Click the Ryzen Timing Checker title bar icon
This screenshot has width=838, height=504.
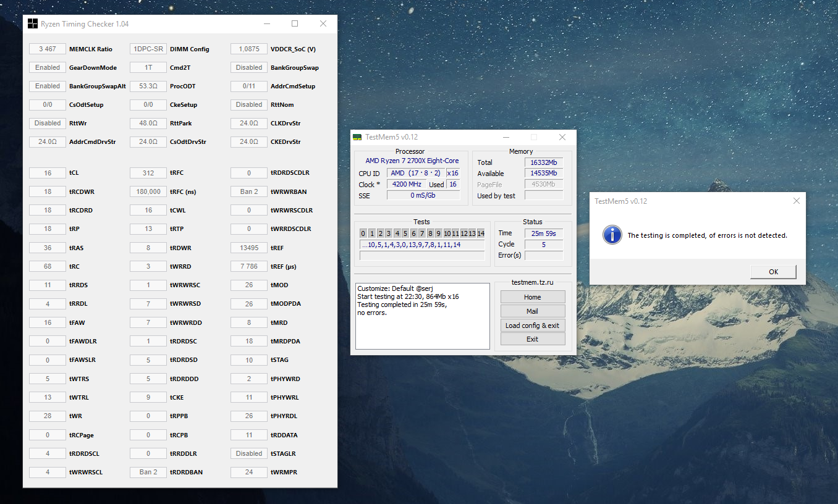[x=33, y=24]
